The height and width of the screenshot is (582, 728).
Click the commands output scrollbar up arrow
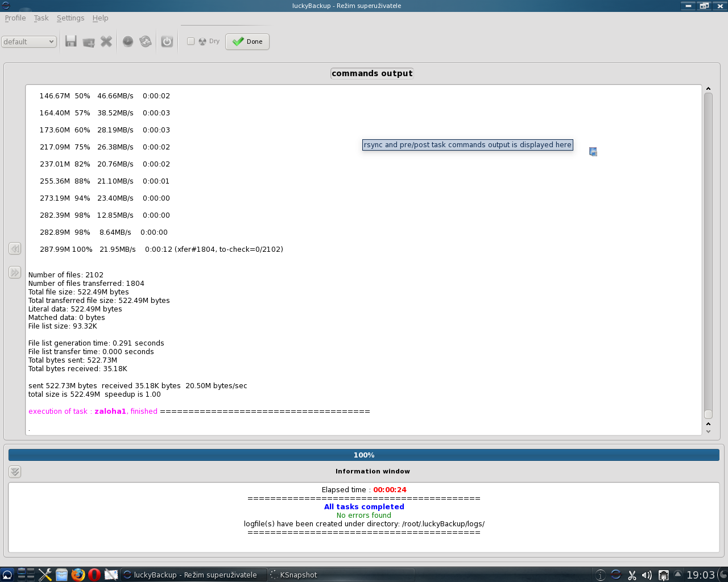click(708, 89)
